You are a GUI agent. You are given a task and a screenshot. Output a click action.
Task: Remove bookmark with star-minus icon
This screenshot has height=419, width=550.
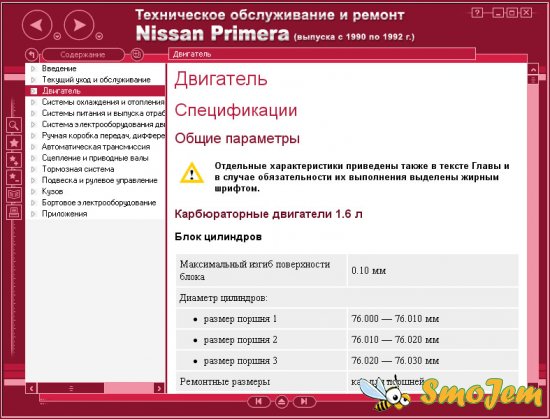[14, 177]
